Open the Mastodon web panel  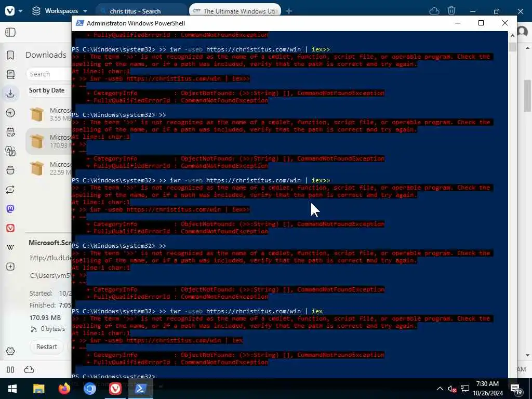pyautogui.click(x=10, y=209)
